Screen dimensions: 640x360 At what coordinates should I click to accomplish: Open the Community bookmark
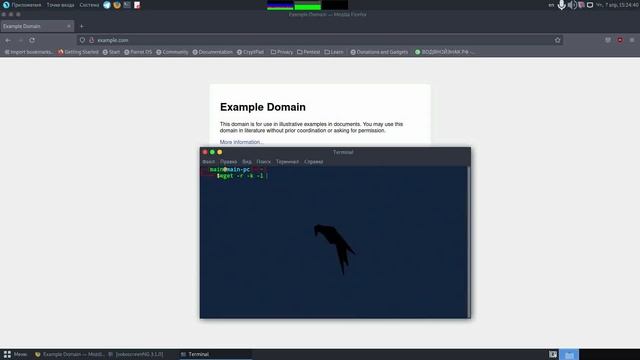click(x=172, y=52)
